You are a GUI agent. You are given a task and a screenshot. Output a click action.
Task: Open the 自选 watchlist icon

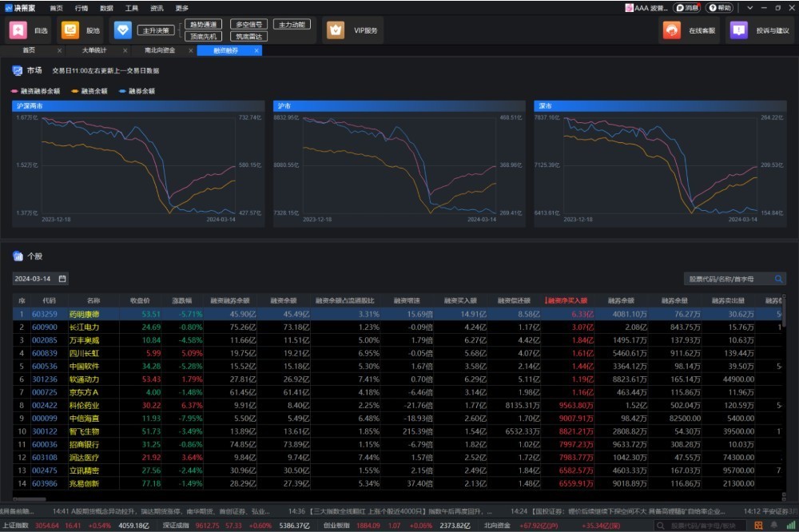click(x=18, y=30)
